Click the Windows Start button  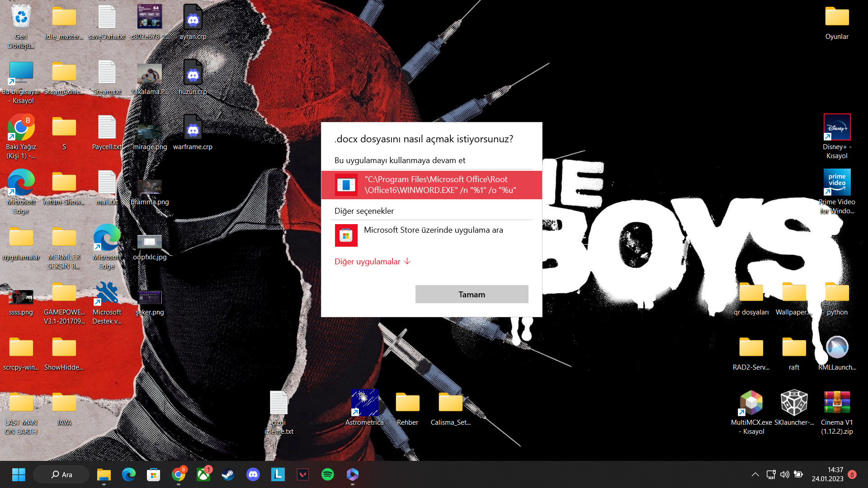[x=19, y=474]
